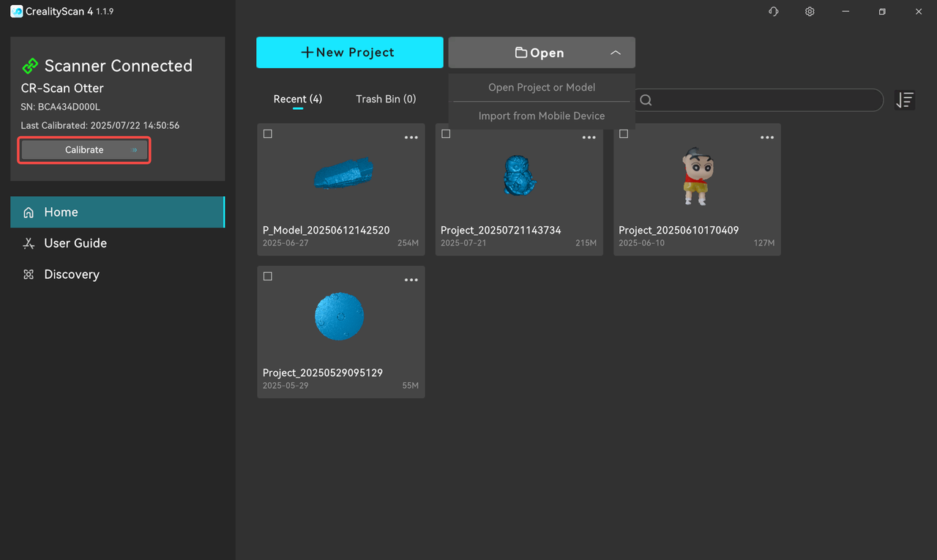Click the sort order icon
This screenshot has height=560, width=937.
click(x=905, y=100)
